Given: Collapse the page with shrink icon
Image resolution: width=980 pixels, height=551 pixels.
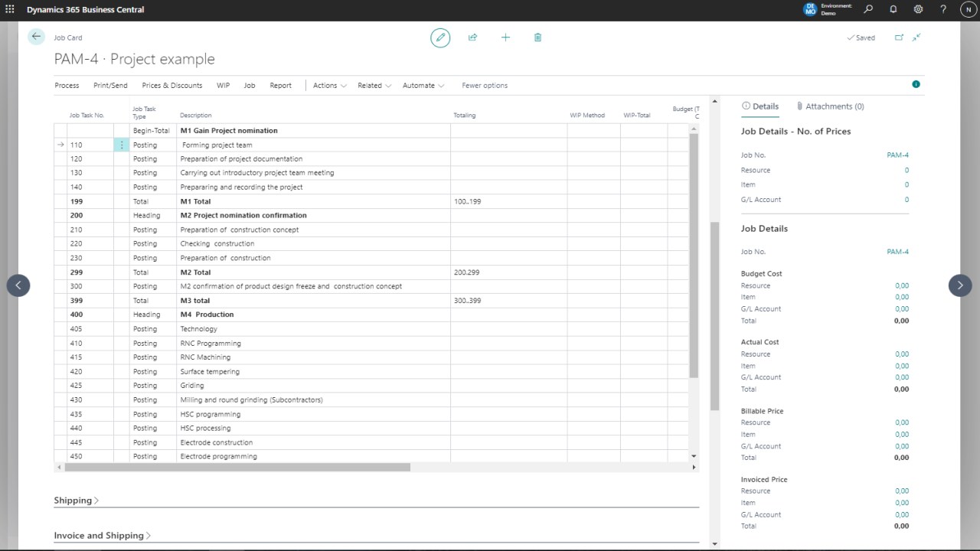Looking at the screenshot, I should (916, 37).
